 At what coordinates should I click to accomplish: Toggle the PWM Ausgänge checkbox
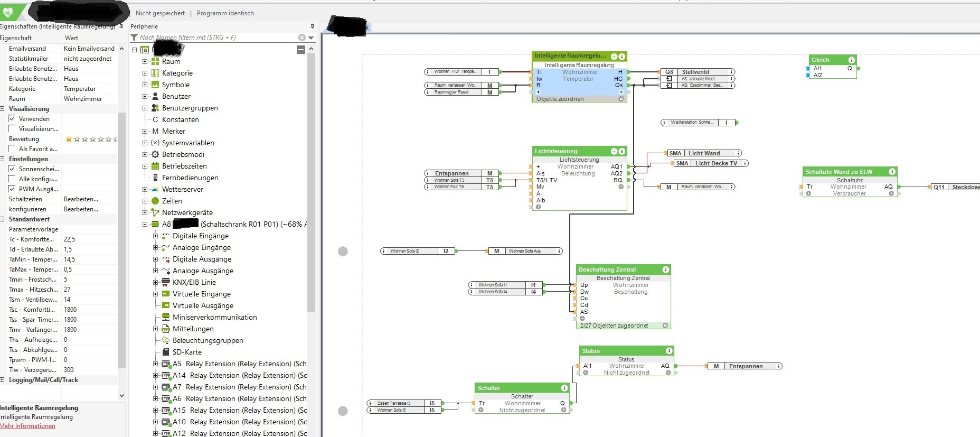[x=12, y=189]
